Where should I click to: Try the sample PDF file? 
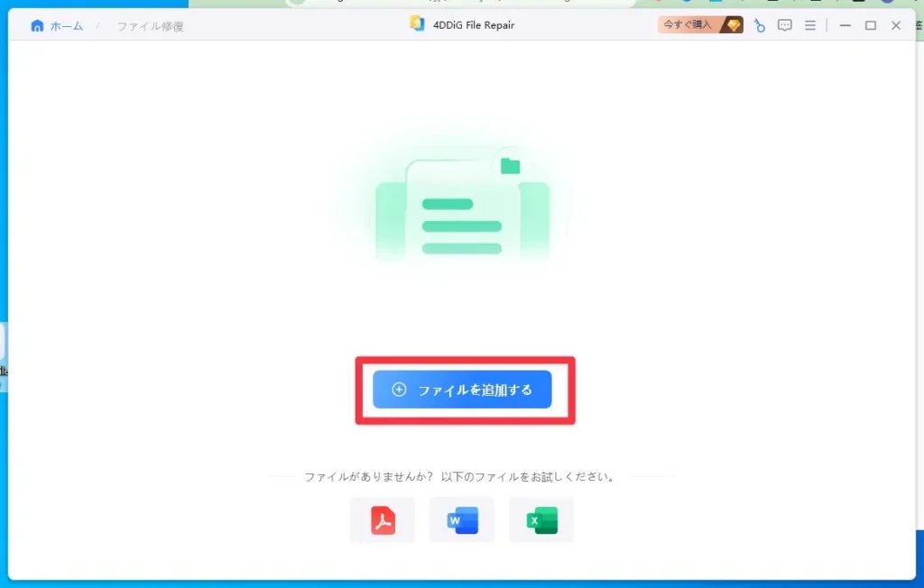point(383,520)
